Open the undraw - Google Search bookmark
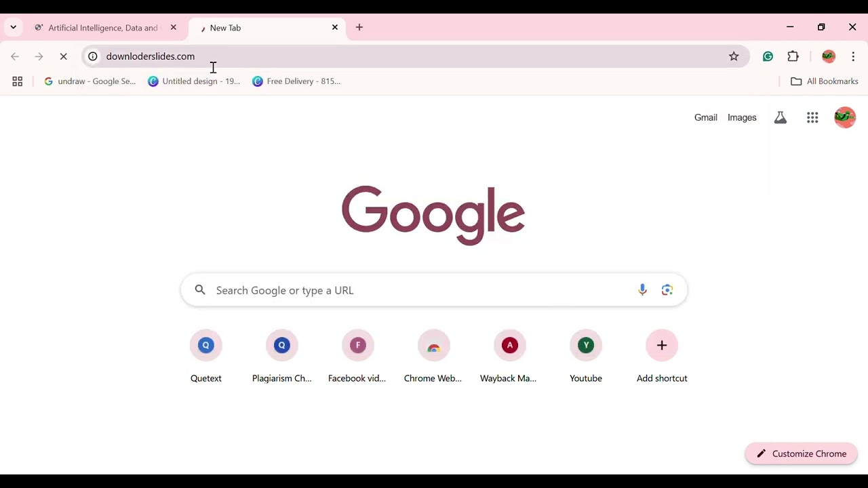This screenshot has height=488, width=868. click(x=90, y=81)
